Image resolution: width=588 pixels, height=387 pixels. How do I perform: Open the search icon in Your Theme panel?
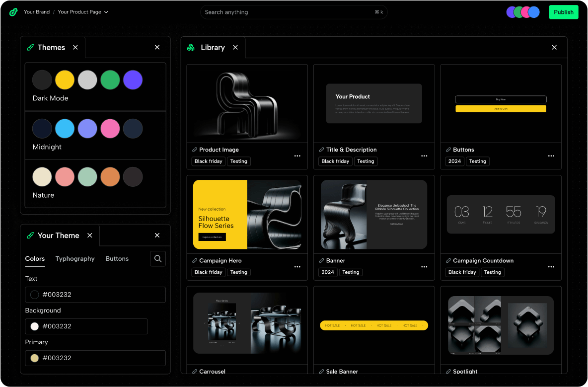pyautogui.click(x=158, y=258)
